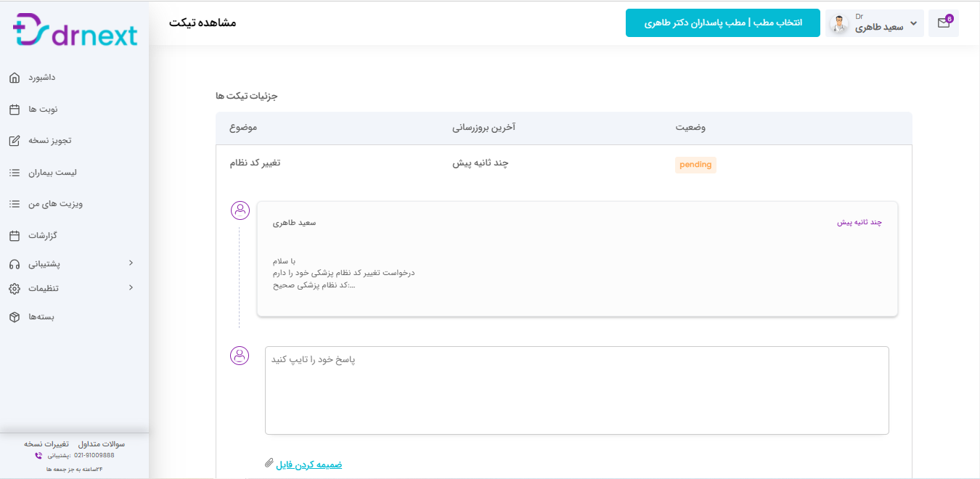Click the purple چند ثانیه پیش message timestamp
Viewport: 980px width, 479px height.
pyautogui.click(x=859, y=222)
